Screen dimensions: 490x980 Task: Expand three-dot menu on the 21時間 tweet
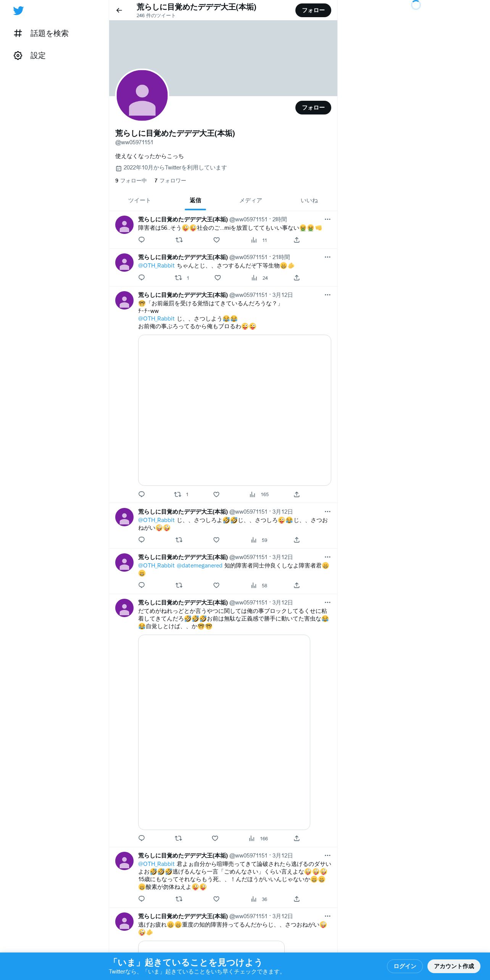point(327,257)
